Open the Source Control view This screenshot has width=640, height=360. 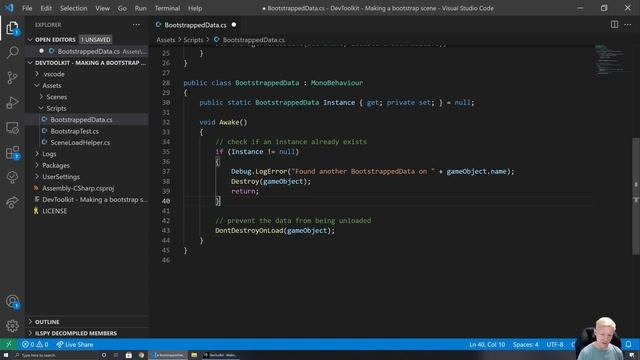(x=12, y=77)
